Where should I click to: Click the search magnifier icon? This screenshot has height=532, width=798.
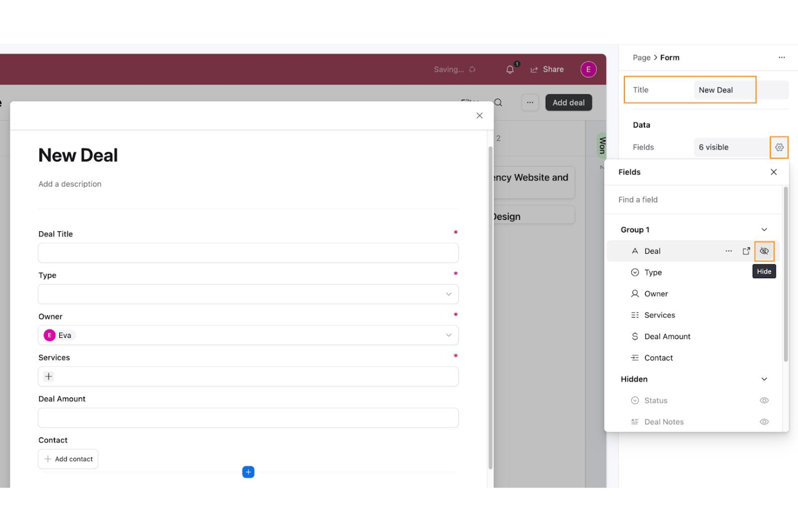tap(498, 102)
